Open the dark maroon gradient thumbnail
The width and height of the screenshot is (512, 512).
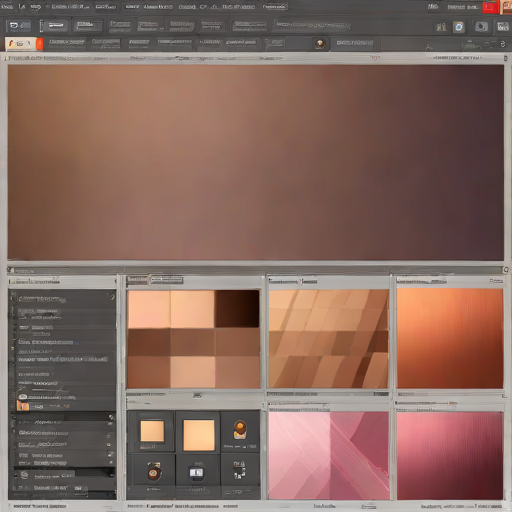tap(450, 455)
